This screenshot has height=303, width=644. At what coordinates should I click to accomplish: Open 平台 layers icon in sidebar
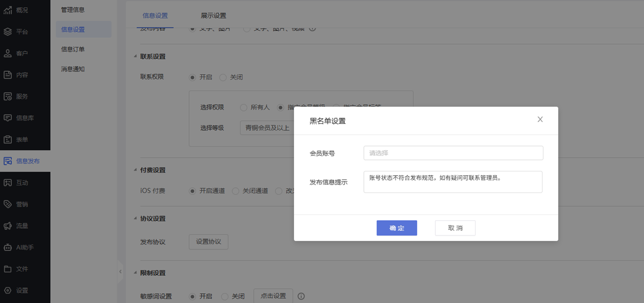pos(8,32)
